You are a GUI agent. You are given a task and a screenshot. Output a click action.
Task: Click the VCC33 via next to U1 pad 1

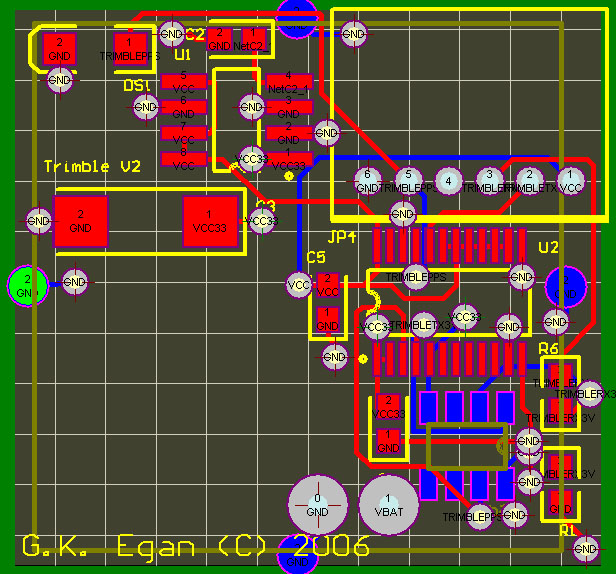pyautogui.click(x=251, y=159)
